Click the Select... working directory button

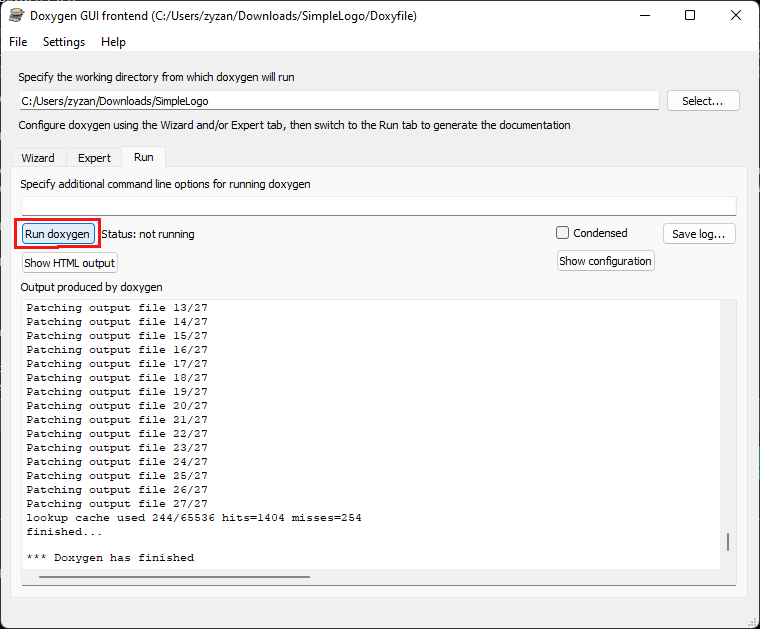(703, 101)
